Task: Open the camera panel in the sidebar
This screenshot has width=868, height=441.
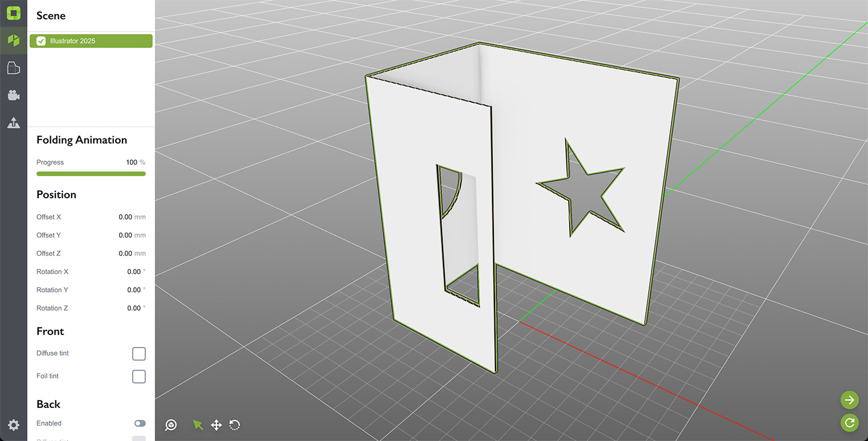Action: coord(13,95)
